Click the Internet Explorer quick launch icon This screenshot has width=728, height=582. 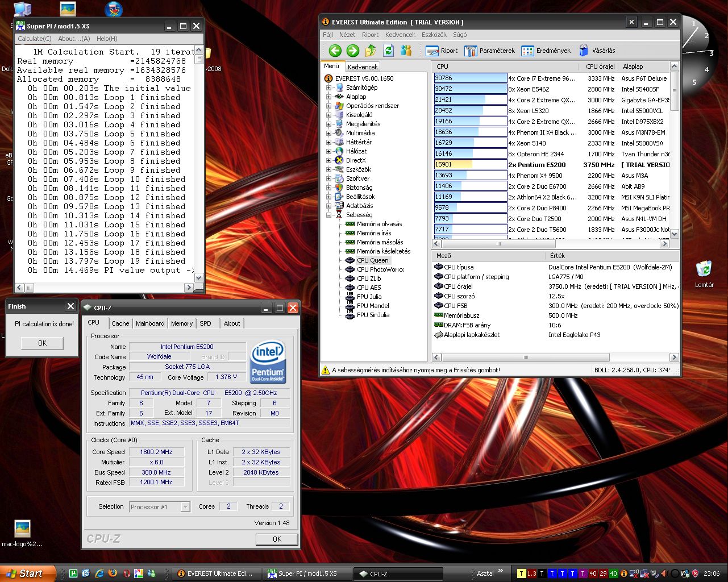[99, 573]
